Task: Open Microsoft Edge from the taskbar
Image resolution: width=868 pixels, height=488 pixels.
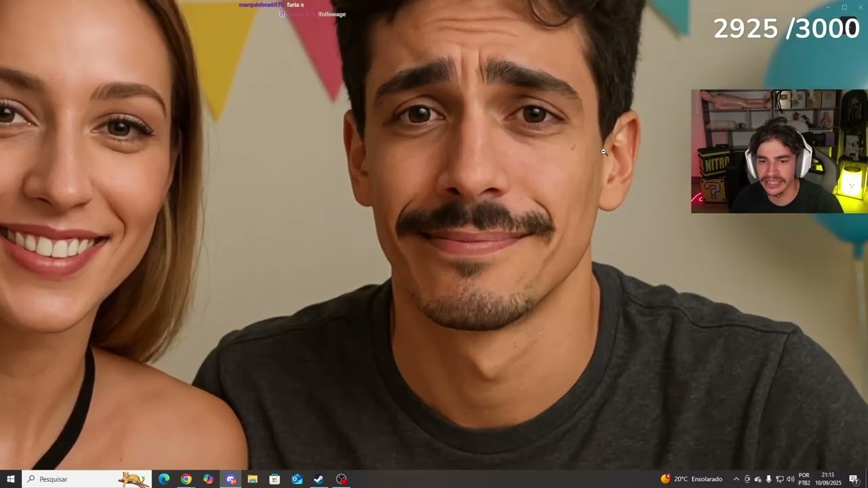Action: 164,479
